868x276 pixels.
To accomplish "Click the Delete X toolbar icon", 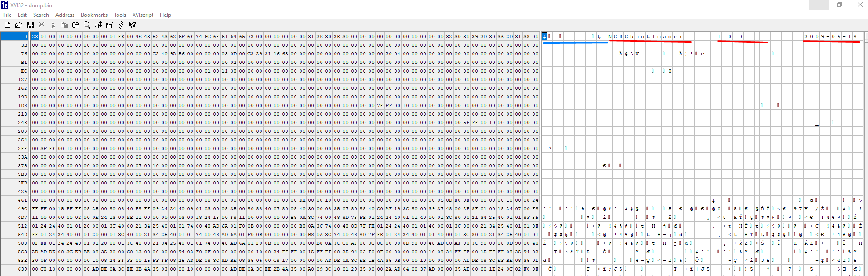I will click(41, 25).
